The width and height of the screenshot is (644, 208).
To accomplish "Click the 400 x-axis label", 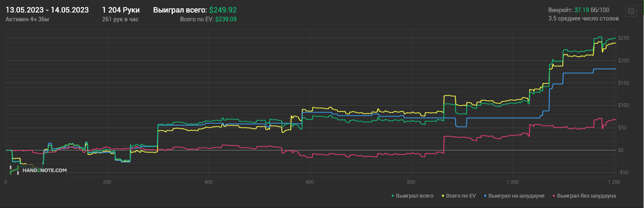I will click(208, 182).
